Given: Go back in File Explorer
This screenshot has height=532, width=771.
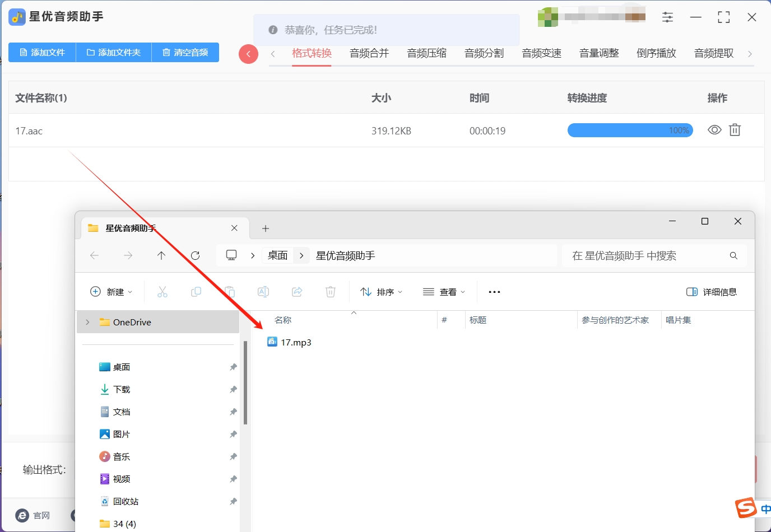Looking at the screenshot, I should (x=94, y=255).
